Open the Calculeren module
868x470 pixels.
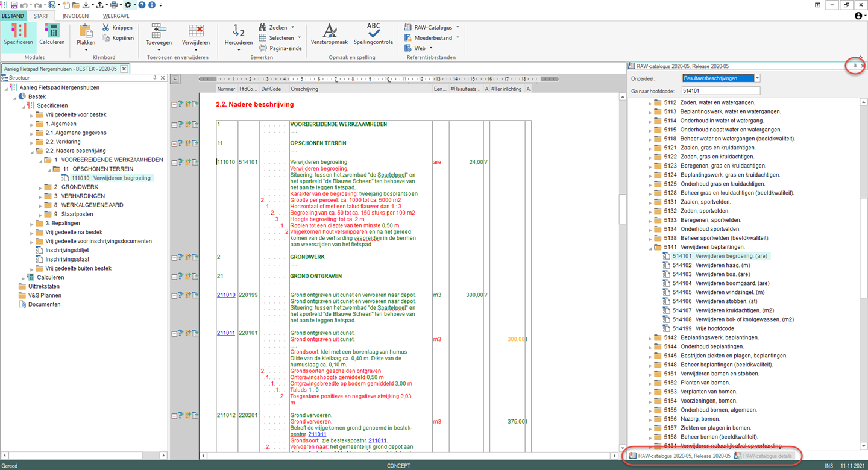pos(52,34)
